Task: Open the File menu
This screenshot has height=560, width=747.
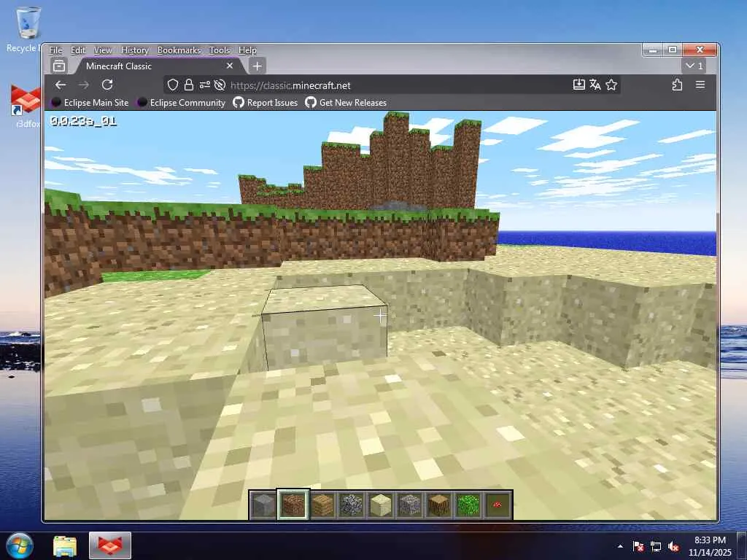Action: pos(55,50)
